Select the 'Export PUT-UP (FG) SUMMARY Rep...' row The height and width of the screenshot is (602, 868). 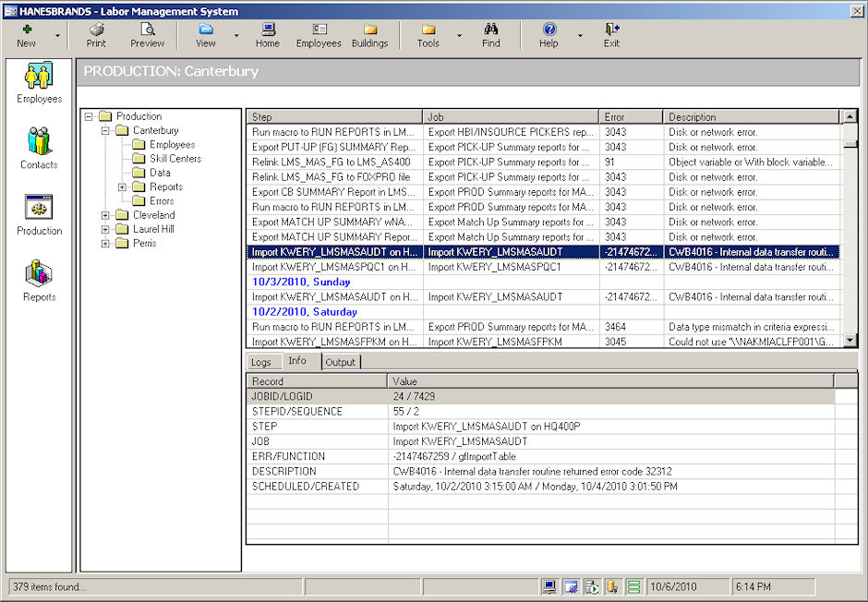pos(543,147)
